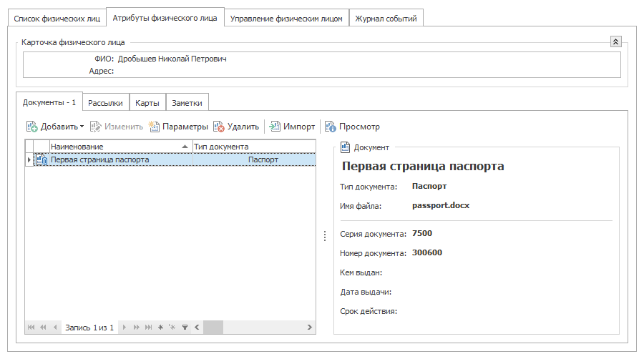Click the document number value 300600
Viewport: 644px width, 359px height.
(427, 252)
